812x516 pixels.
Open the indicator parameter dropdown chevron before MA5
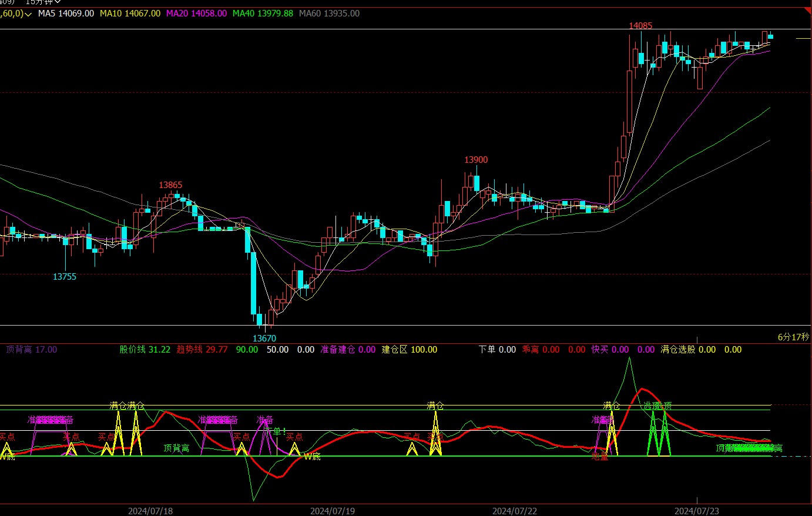[x=28, y=14]
